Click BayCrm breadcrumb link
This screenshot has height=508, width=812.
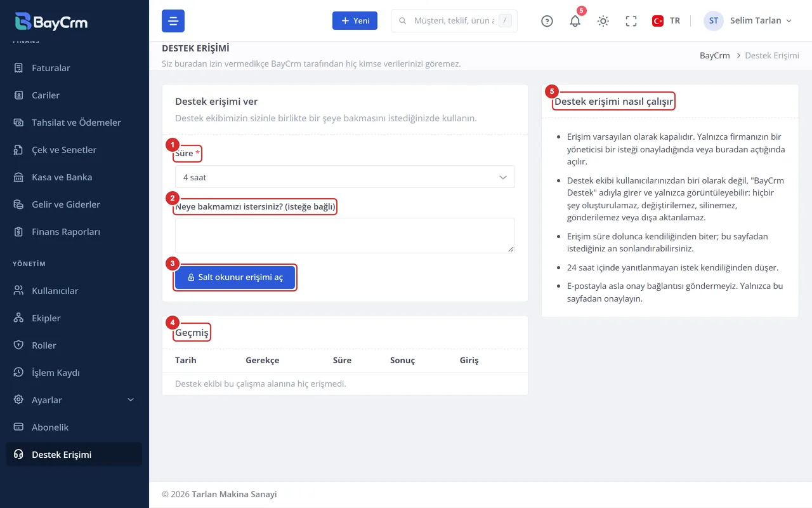(x=715, y=56)
